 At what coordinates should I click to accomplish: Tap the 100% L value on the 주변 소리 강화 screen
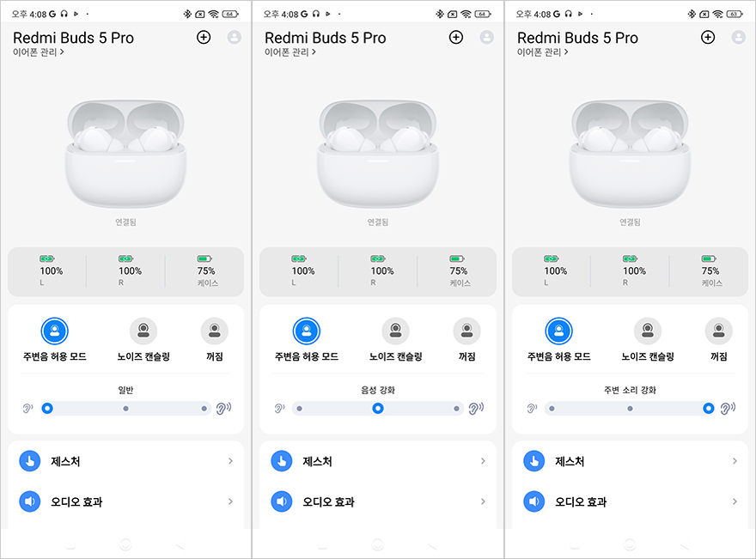pos(556,270)
